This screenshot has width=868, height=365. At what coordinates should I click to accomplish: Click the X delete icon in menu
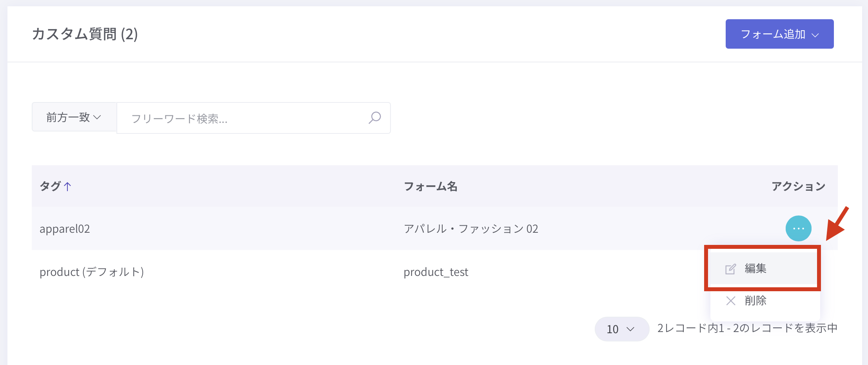pos(730,301)
